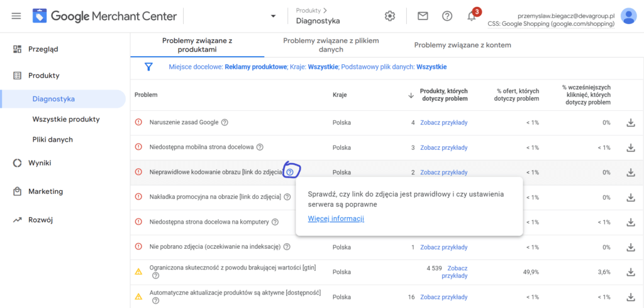The image size is (644, 308).
Task: Open Wszystkie produkty in the sidebar
Action: (65, 119)
